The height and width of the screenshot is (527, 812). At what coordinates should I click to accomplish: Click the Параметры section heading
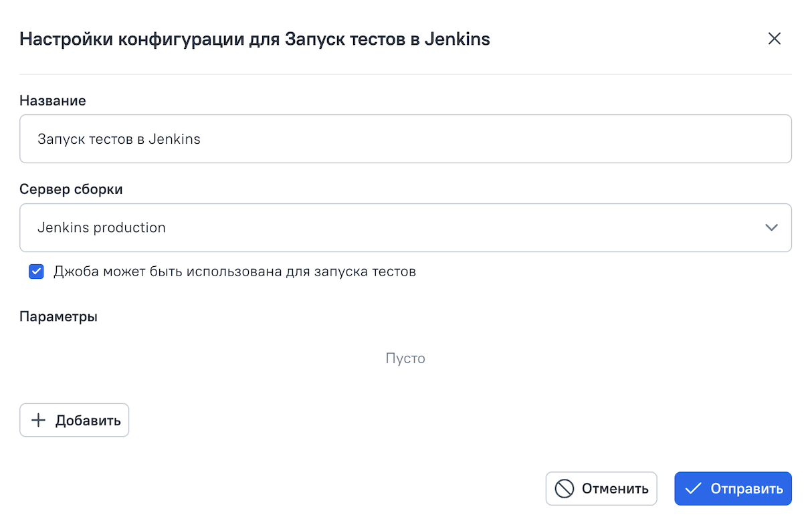58,316
